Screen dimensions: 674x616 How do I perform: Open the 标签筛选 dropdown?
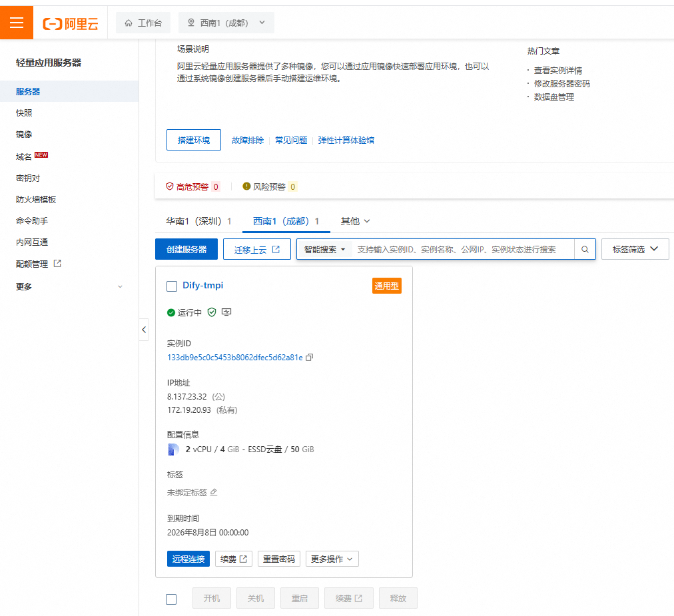tap(635, 249)
